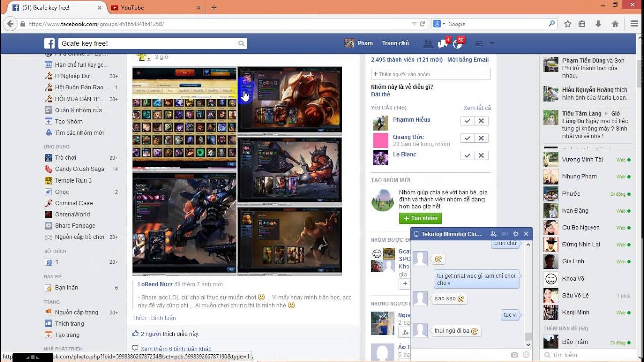
Task: Open the privacy shortcuts lock icon
Action: click(x=479, y=44)
